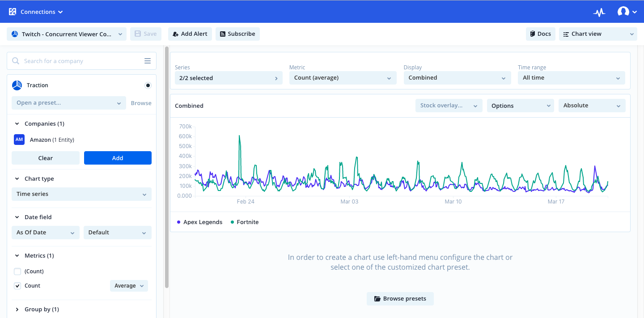Click the Amazon (1 Entity) company row
644x318 pixels.
[x=81, y=140]
